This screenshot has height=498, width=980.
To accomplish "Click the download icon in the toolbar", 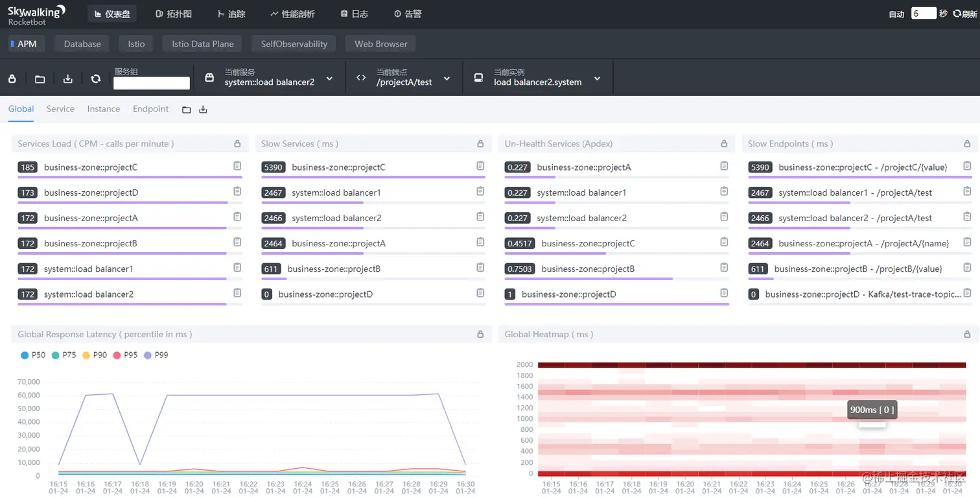I will [68, 78].
